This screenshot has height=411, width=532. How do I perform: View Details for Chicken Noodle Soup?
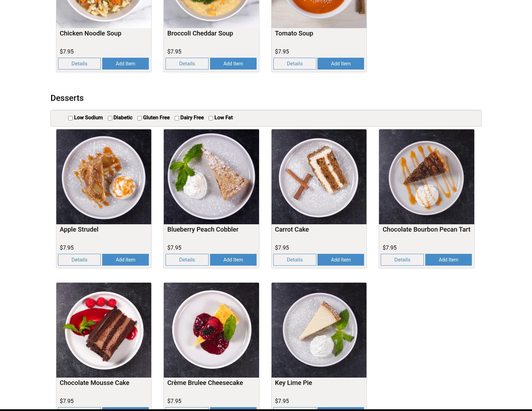tap(79, 64)
